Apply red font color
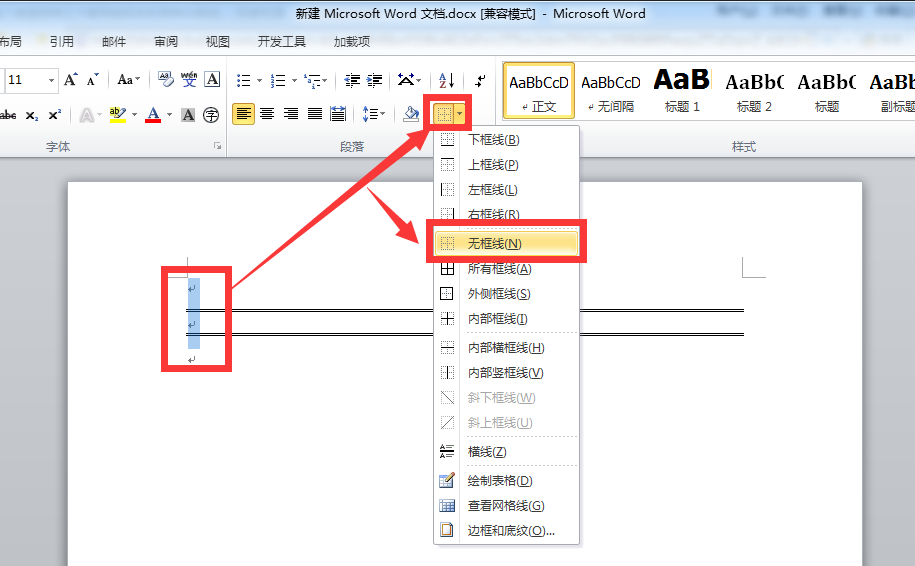This screenshot has width=915, height=566. [153, 115]
